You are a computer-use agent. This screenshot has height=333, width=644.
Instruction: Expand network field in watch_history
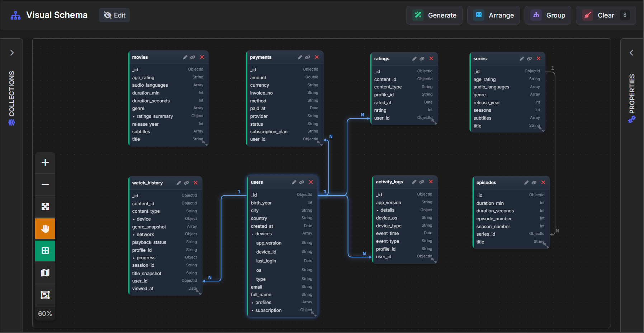click(x=134, y=235)
